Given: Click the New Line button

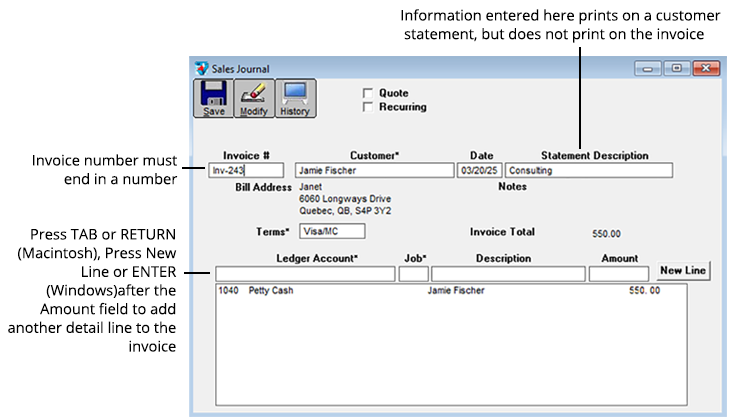Looking at the screenshot, I should tap(683, 272).
